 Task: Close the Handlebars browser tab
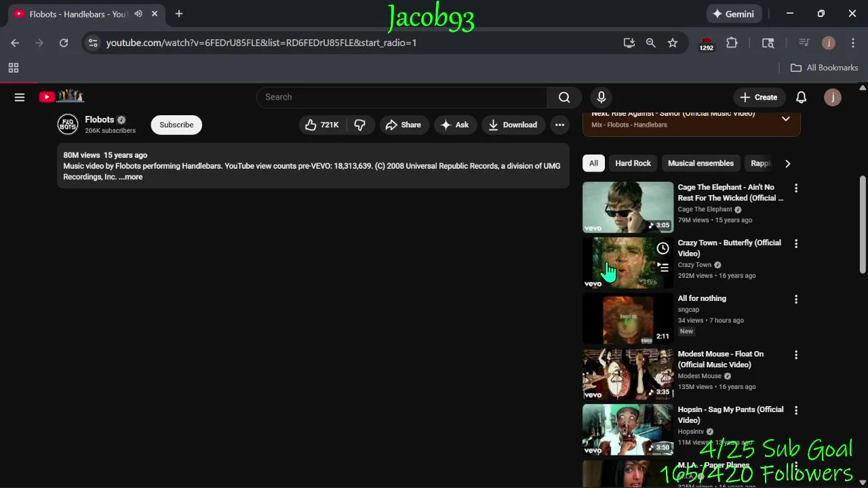pos(155,14)
